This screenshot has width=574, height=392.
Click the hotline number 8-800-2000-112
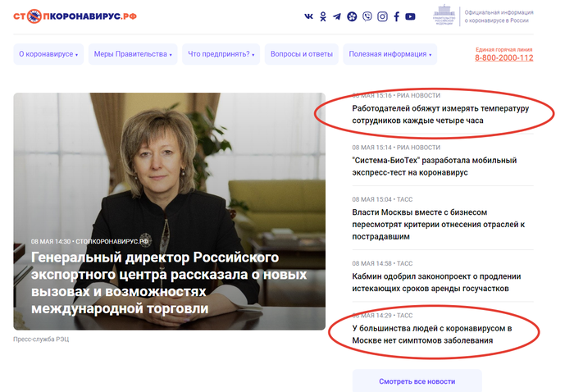[504, 58]
